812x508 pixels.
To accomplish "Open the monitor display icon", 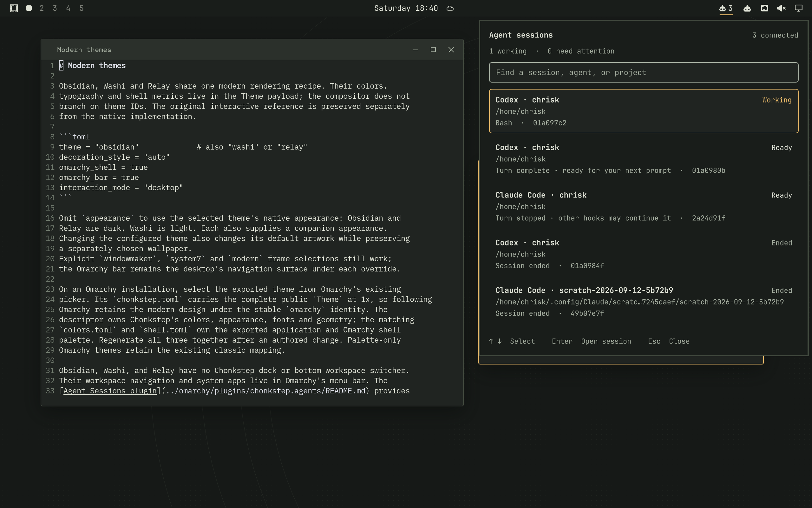I will (799, 8).
